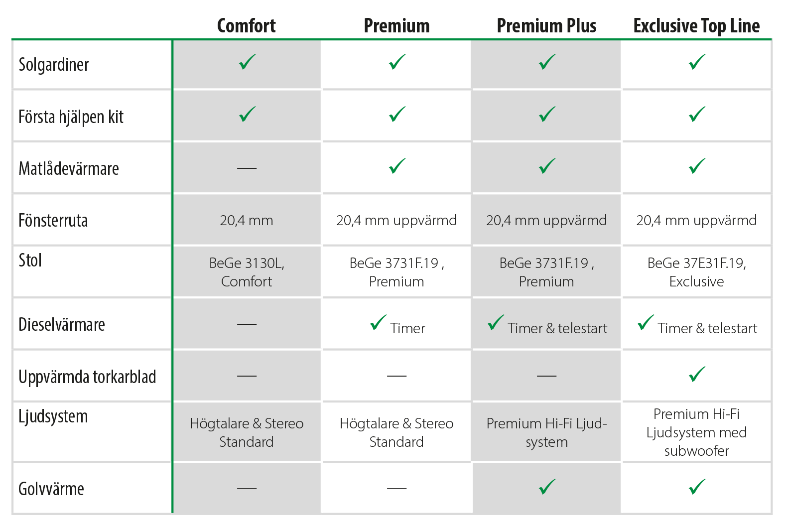
Task: Click the Exclusive Top Line header
Action: point(696,26)
